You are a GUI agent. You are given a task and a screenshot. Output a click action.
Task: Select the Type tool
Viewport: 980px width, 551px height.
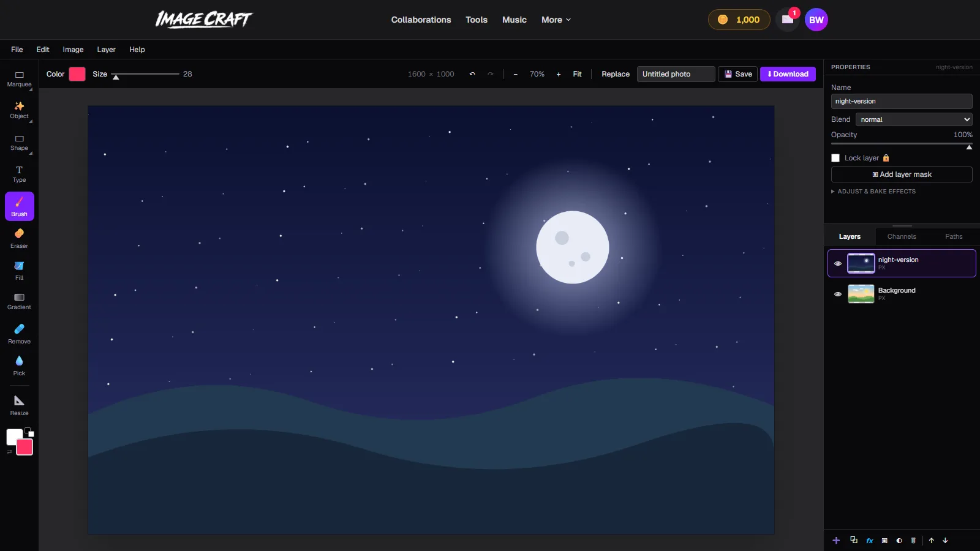(19, 174)
